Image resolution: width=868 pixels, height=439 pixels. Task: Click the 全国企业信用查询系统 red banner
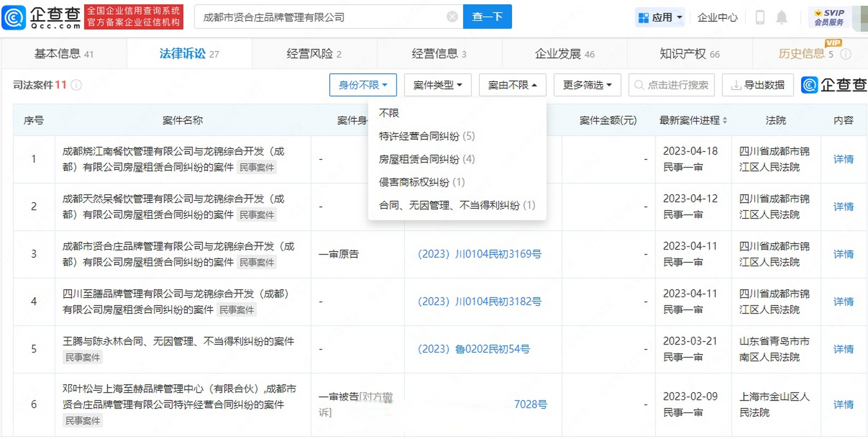tap(134, 17)
